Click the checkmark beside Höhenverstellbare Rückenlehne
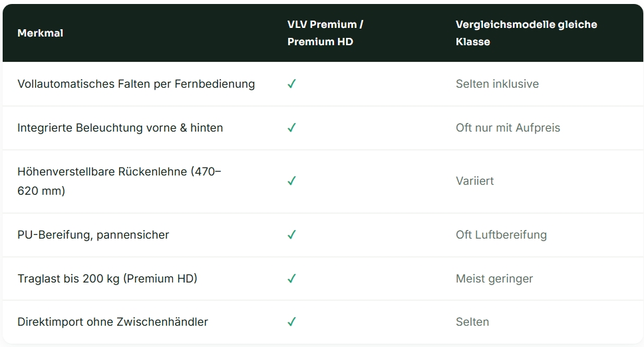The image size is (644, 347). (291, 181)
